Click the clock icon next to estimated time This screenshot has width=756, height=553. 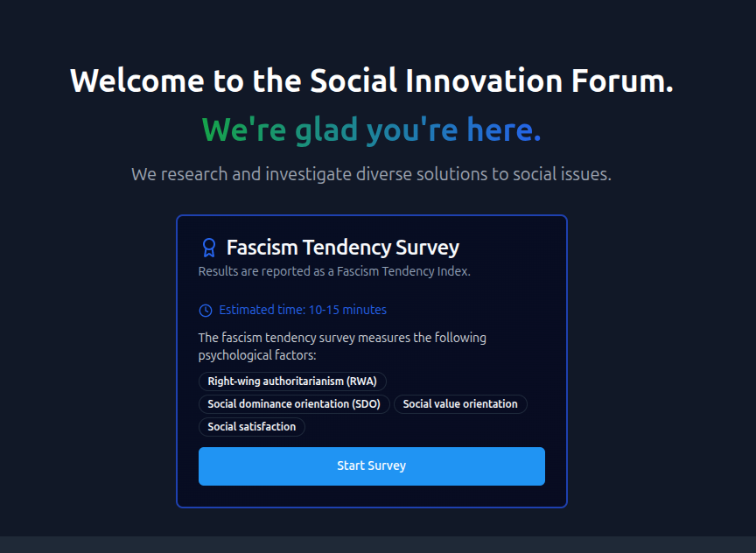point(205,310)
